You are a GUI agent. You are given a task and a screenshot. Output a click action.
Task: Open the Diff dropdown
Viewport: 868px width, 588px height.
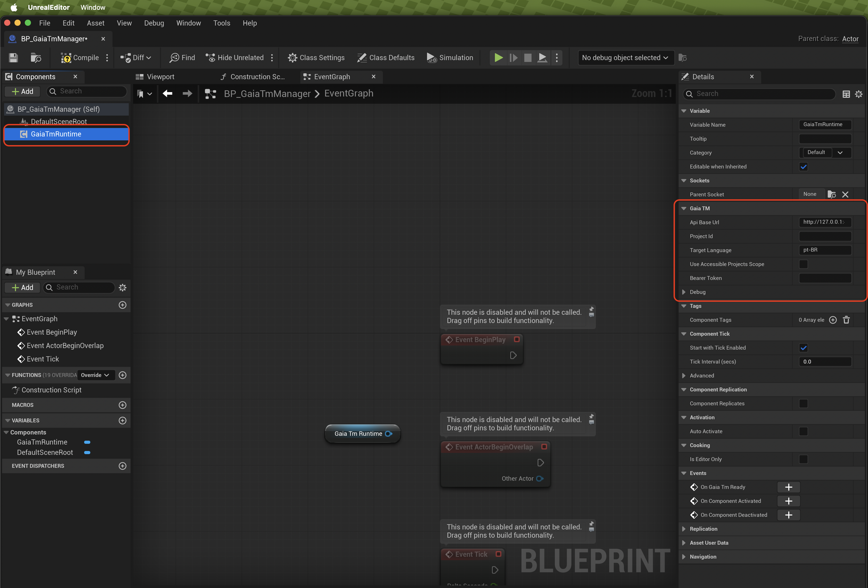click(135, 58)
